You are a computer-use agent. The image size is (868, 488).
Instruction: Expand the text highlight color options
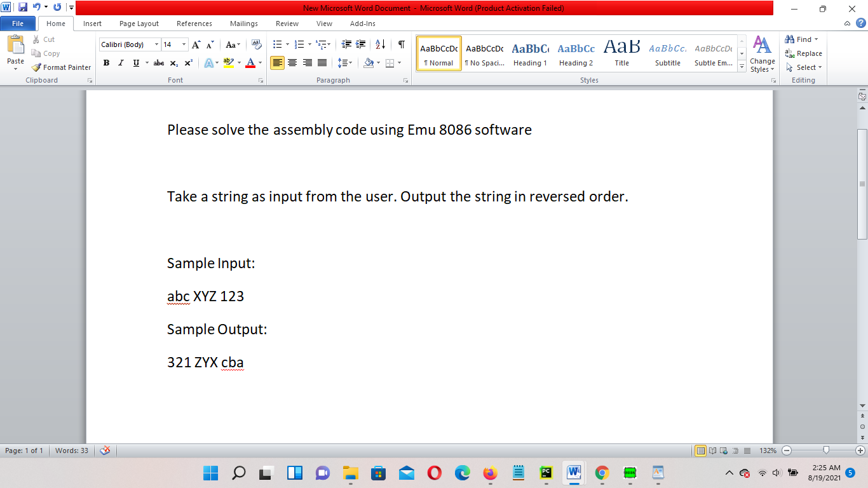click(238, 63)
